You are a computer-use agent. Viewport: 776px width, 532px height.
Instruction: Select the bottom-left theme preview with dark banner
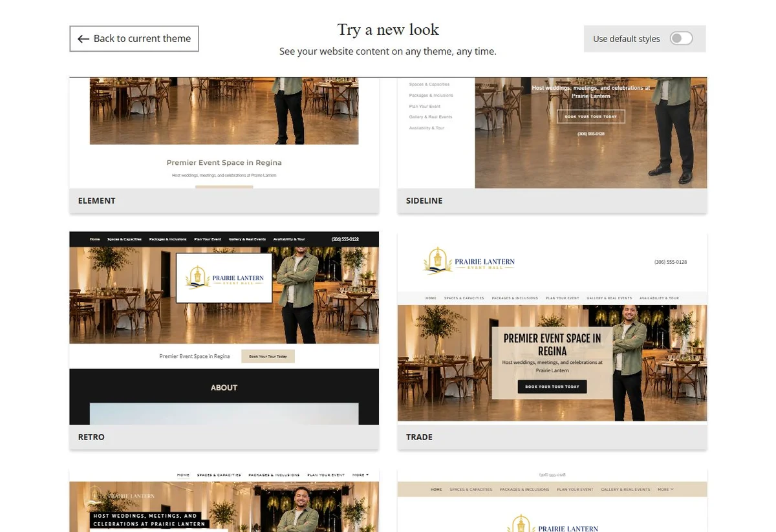point(224,501)
